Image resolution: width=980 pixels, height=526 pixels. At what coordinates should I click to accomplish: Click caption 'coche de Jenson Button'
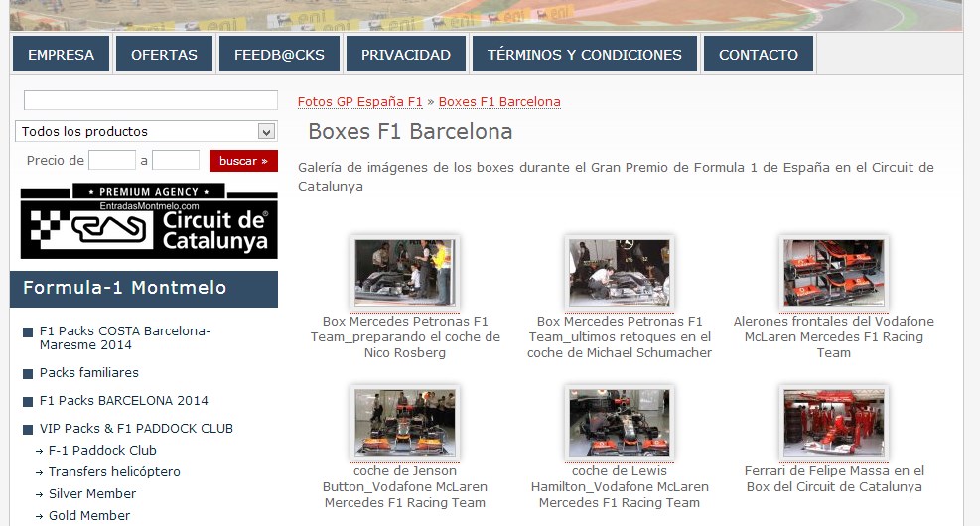[405, 486]
